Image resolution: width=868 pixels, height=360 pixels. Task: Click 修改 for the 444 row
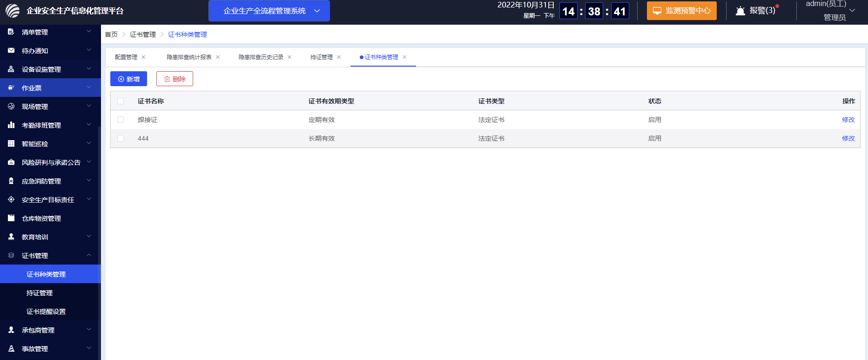tap(848, 138)
